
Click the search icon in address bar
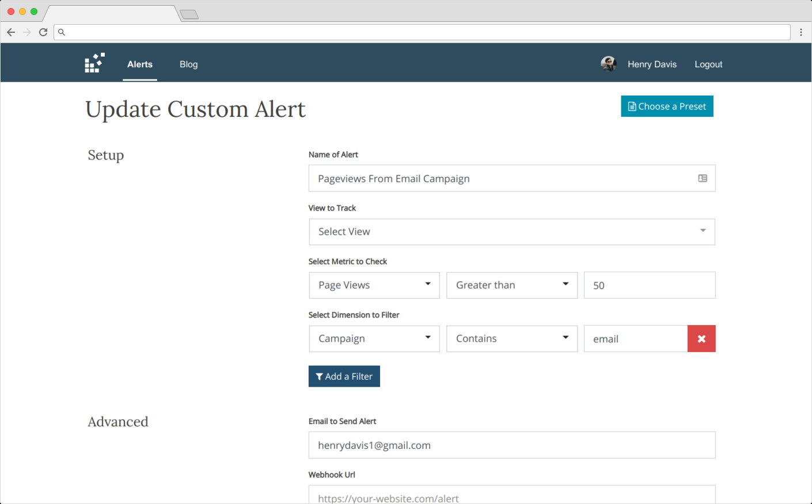(62, 32)
